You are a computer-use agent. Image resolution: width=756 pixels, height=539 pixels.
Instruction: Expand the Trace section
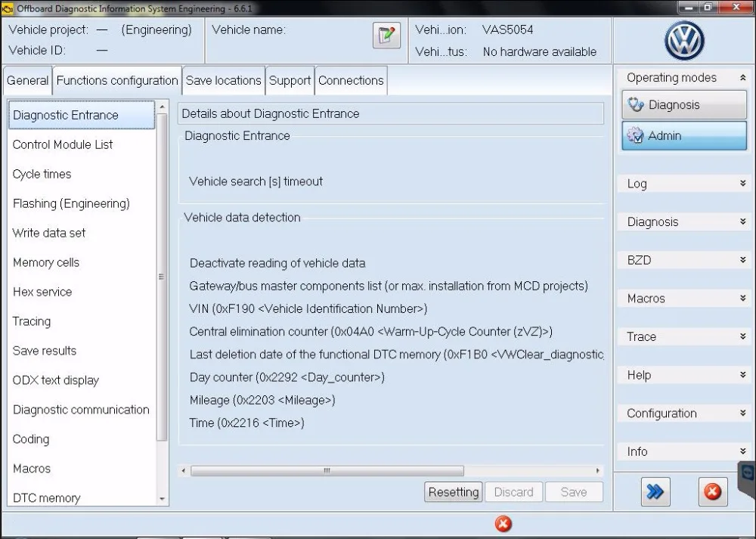click(742, 336)
